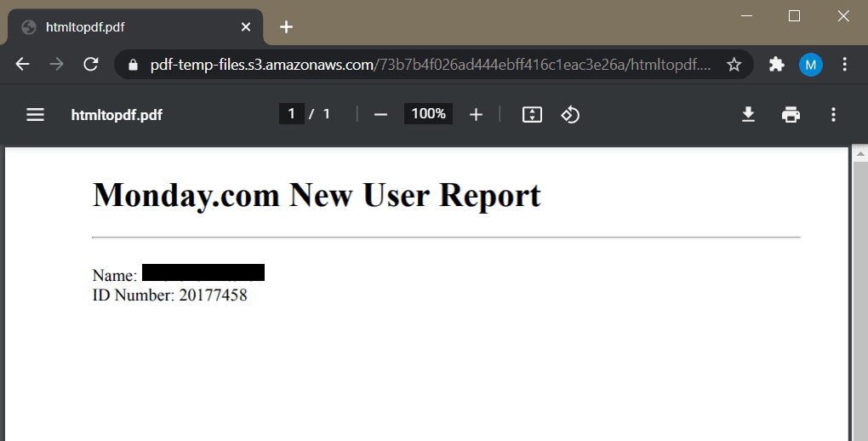Open the Chrome three-dot menu
This screenshot has height=441, width=868.
pyautogui.click(x=844, y=65)
